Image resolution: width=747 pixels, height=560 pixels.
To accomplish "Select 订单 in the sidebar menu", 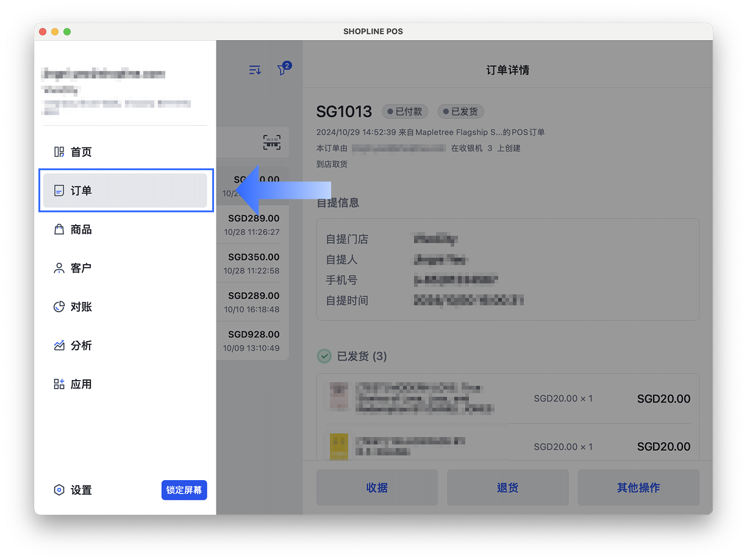I will tap(124, 190).
